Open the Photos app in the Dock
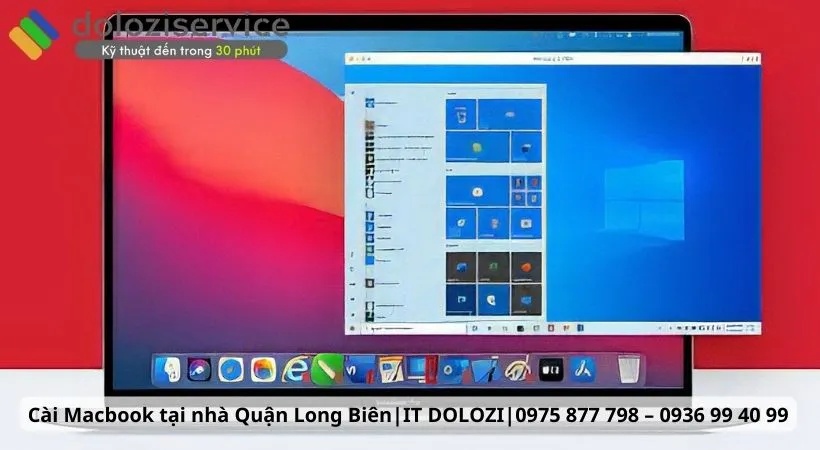 (263, 370)
